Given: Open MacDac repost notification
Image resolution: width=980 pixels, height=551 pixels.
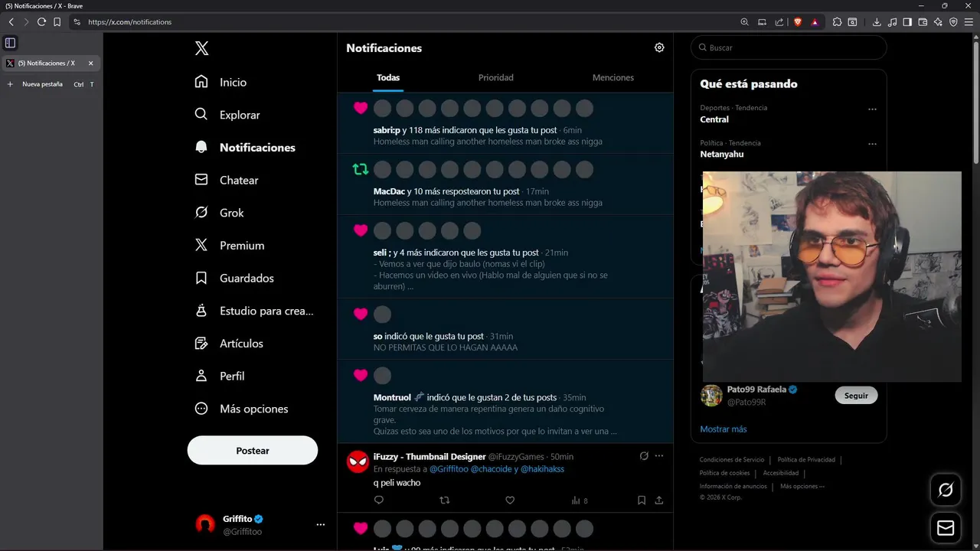Looking at the screenshot, I should pos(505,184).
